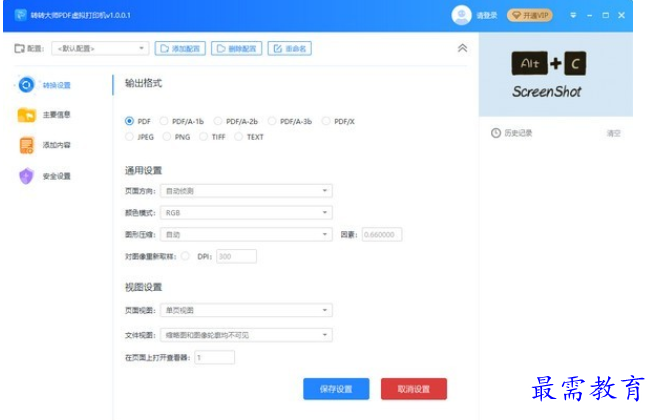Click the 开通VIP badge
This screenshot has height=420, width=653.
[x=530, y=15]
